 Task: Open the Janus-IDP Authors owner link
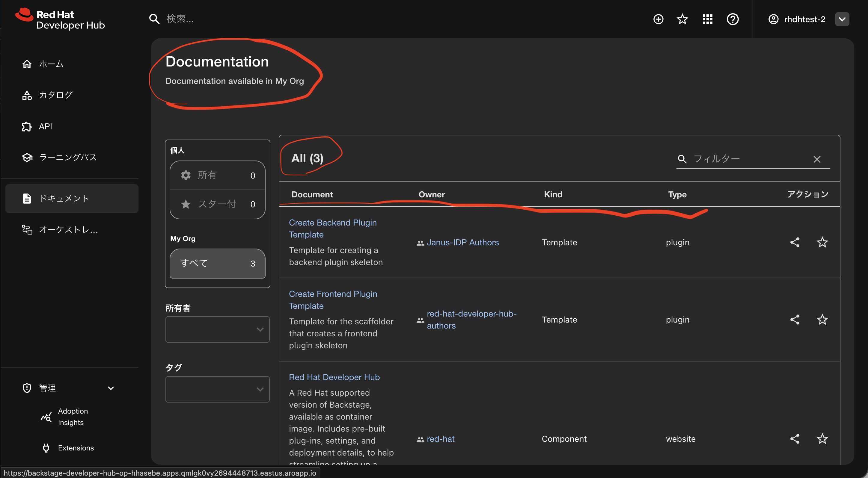(462, 242)
